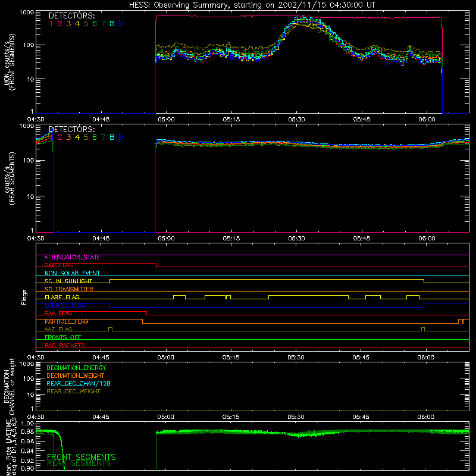This screenshot has width=476, height=476.
Task: Click the olive flag label above FRONTS_OFF
Action: point(58,330)
